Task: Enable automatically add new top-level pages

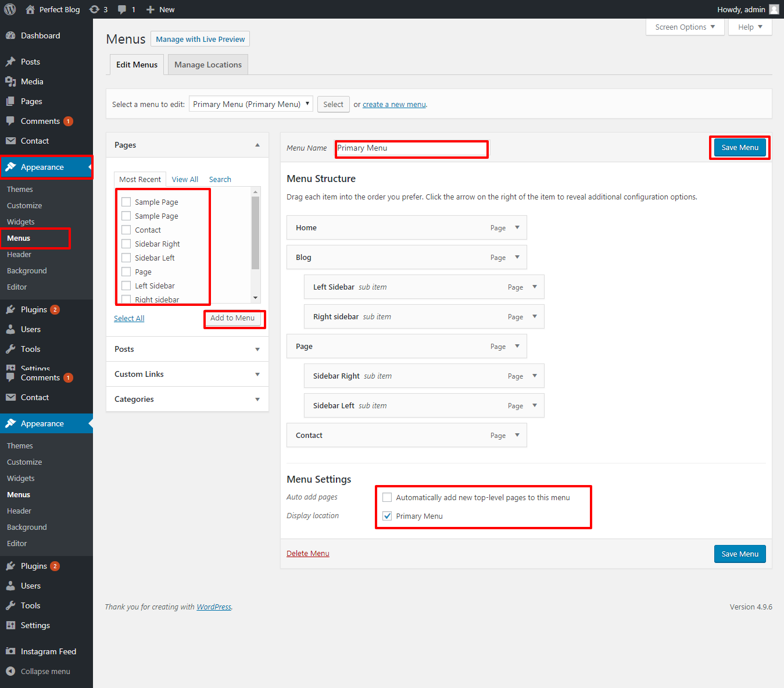Action: [387, 497]
